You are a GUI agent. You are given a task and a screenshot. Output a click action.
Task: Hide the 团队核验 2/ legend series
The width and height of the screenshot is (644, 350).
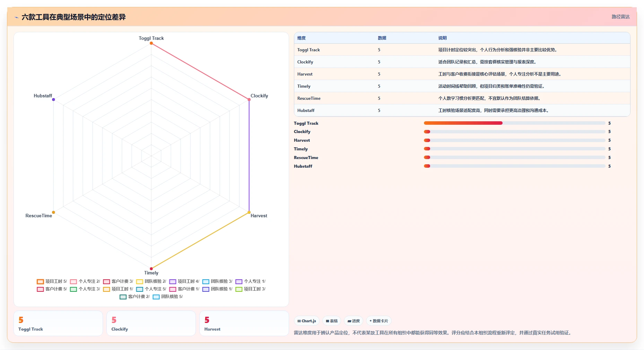(151, 281)
